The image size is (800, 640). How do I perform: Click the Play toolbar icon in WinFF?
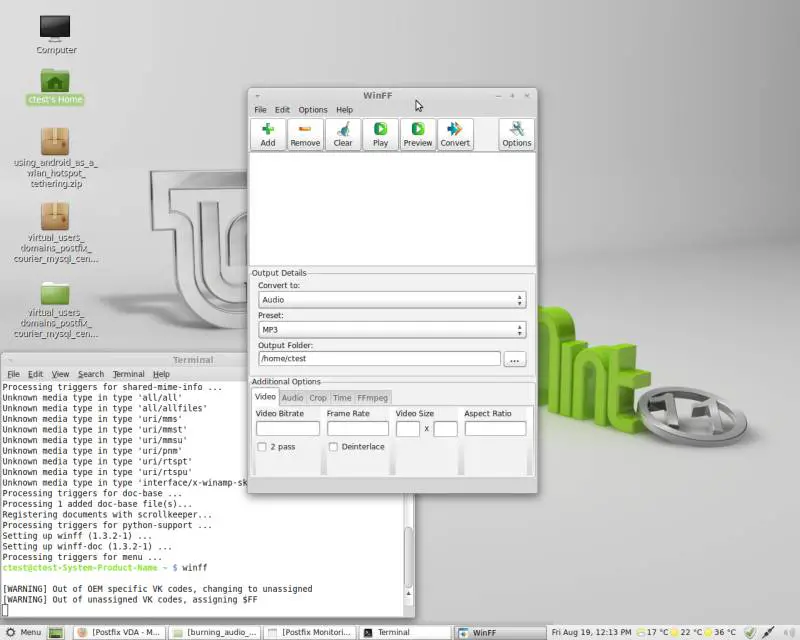tap(380, 135)
